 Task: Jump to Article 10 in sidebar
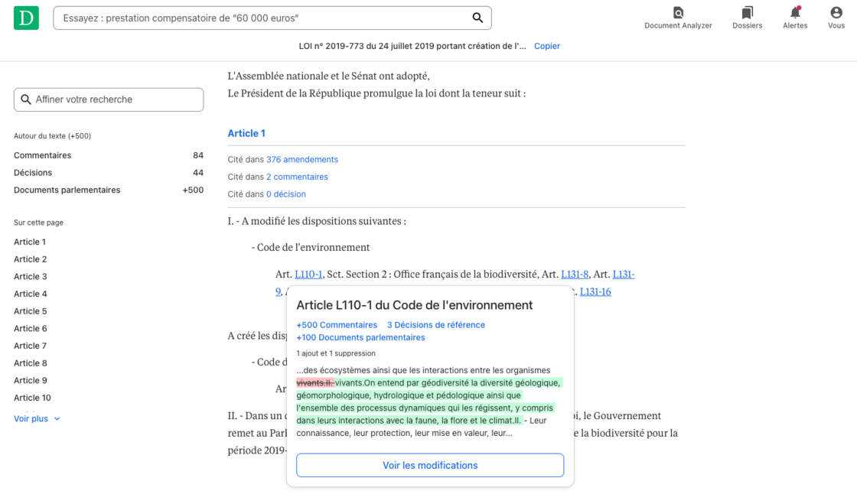pos(32,398)
